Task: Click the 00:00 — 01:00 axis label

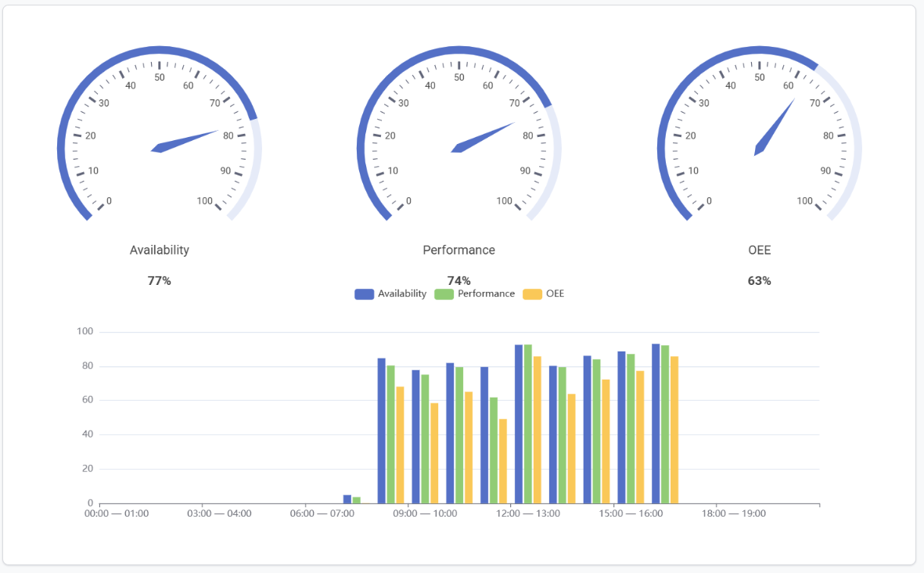Action: [117, 514]
